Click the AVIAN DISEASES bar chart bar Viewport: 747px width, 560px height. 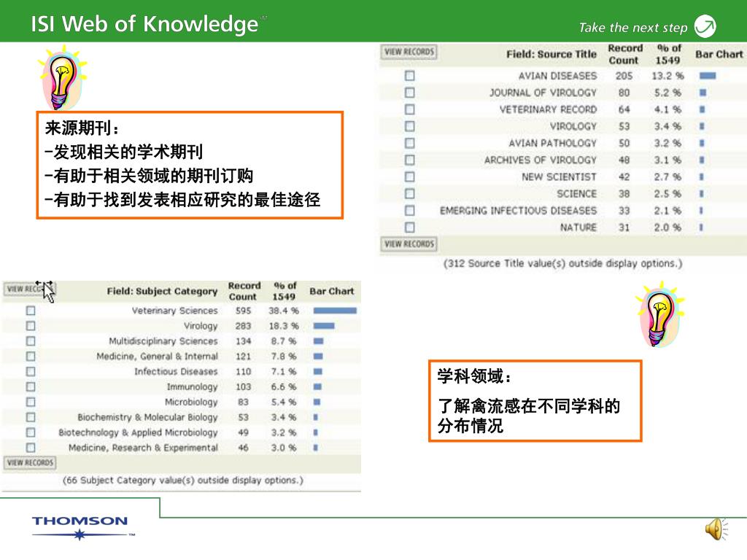click(x=708, y=76)
